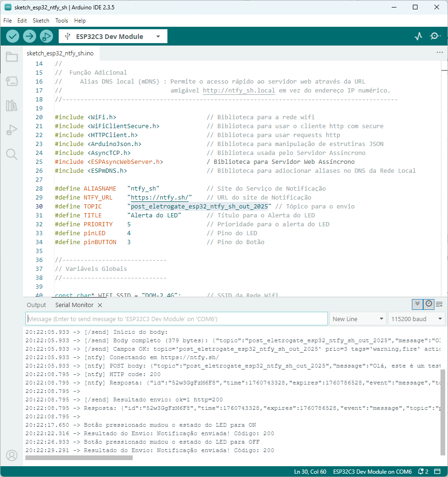This screenshot has height=477, width=448.
Task: Expand the New Line ending dropdown
Action: 358,319
